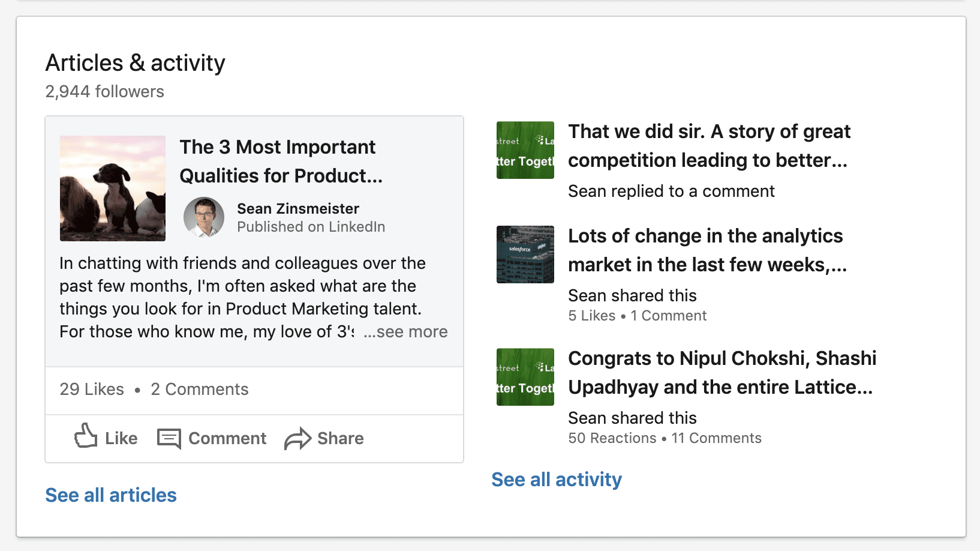Click thumbnail beside Nipul Chokshi congrats post
This screenshot has height=551, width=980.
click(x=525, y=377)
